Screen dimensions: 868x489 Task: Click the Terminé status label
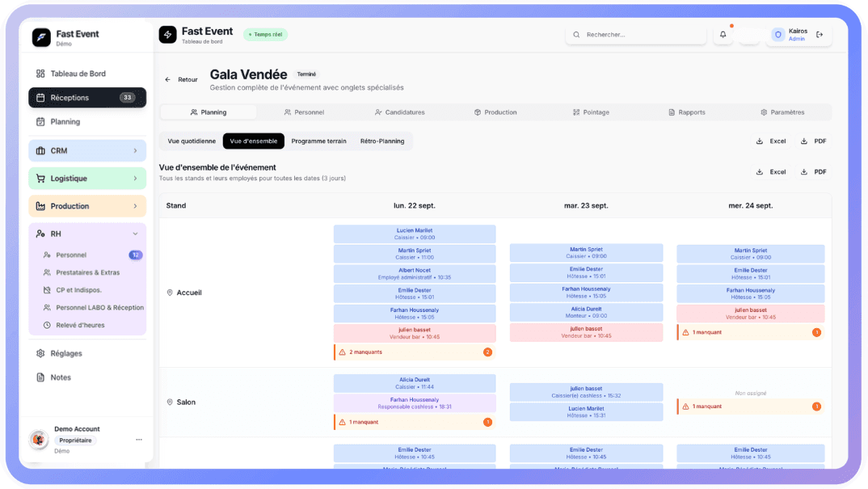306,74
